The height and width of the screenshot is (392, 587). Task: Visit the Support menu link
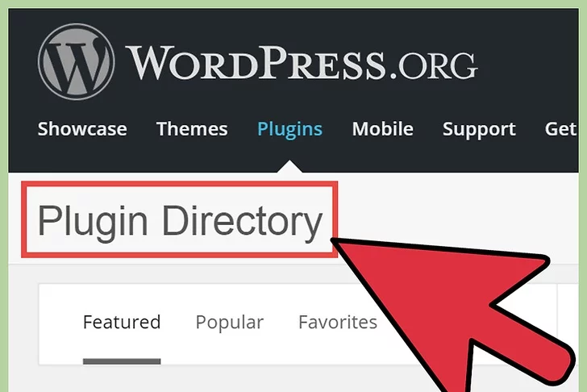coord(479,130)
